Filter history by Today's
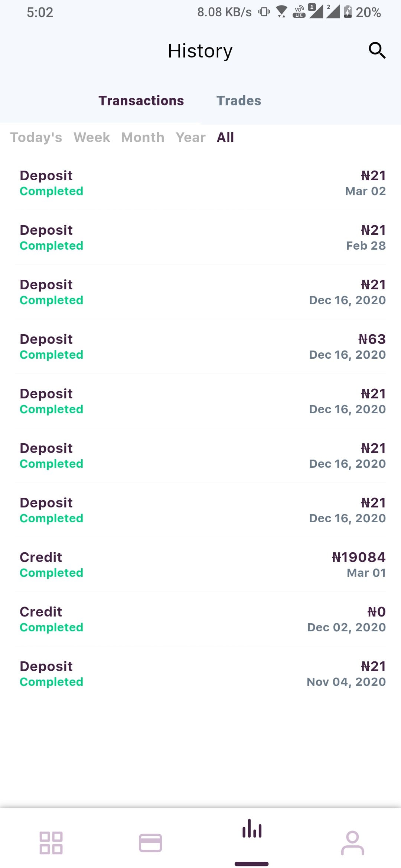The image size is (401, 868). coord(36,137)
